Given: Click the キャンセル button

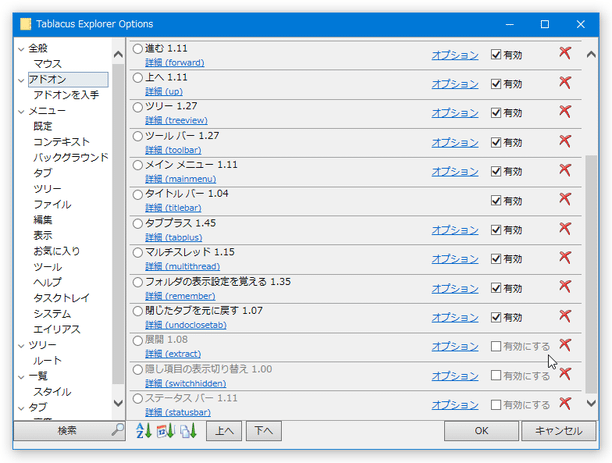Looking at the screenshot, I should click(x=559, y=431).
